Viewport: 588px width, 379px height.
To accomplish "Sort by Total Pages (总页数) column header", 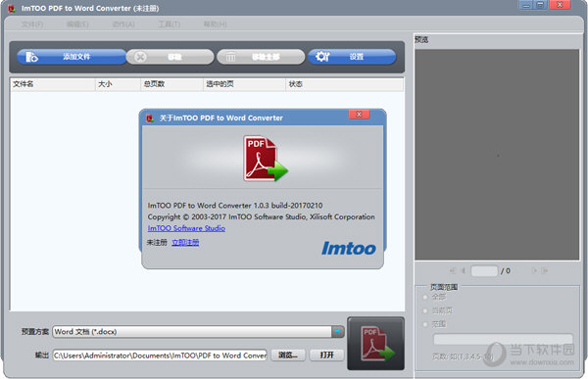I will coord(171,84).
